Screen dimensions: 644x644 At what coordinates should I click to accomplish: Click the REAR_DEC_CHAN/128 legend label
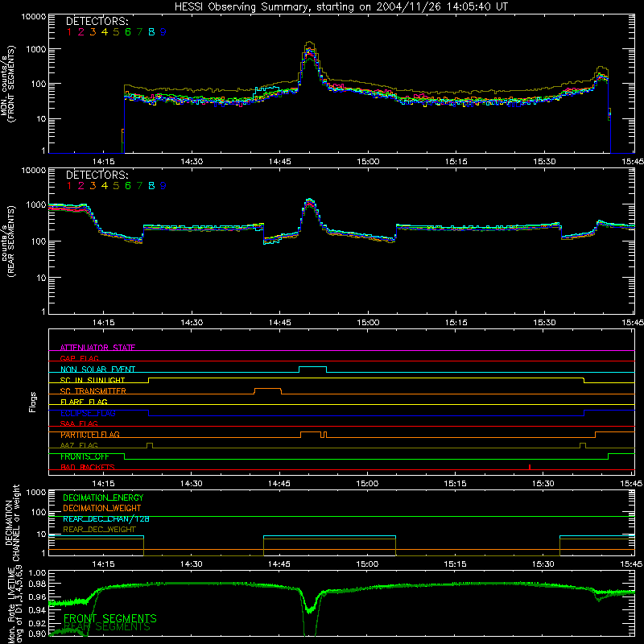tap(106, 519)
